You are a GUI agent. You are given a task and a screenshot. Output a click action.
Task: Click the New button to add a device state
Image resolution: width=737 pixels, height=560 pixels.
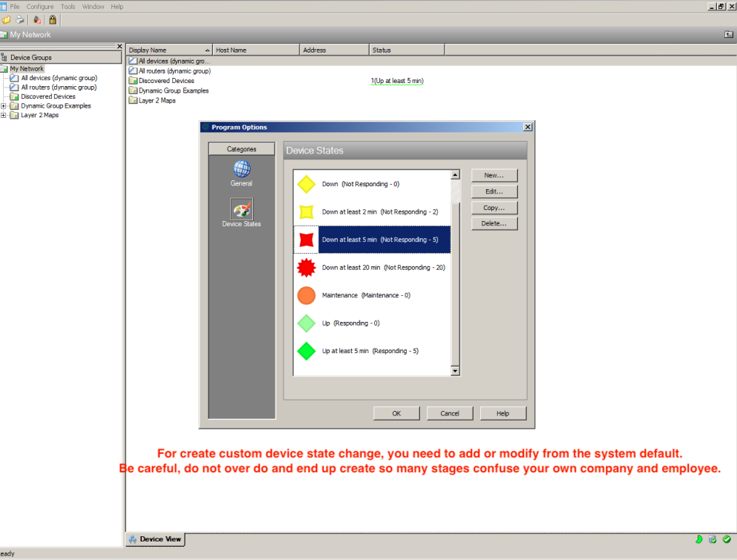[494, 175]
